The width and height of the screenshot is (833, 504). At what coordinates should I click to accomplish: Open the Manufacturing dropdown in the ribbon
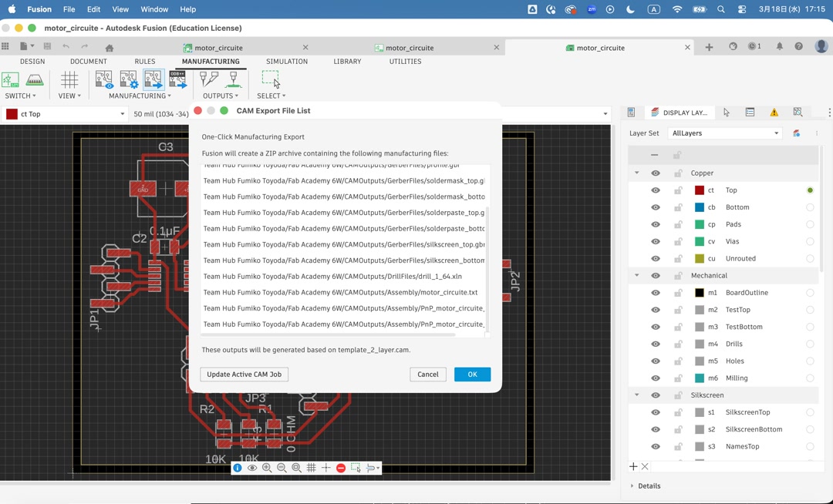[x=138, y=96]
